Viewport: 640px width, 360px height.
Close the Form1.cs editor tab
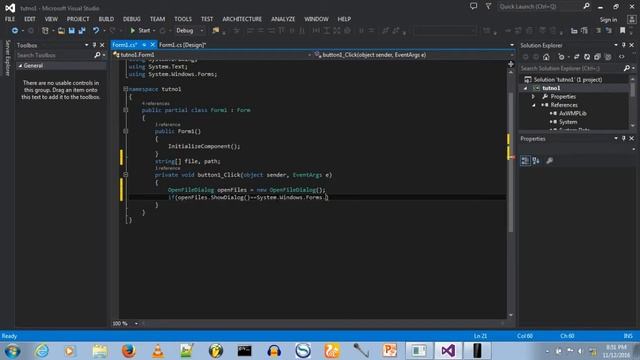coord(152,44)
